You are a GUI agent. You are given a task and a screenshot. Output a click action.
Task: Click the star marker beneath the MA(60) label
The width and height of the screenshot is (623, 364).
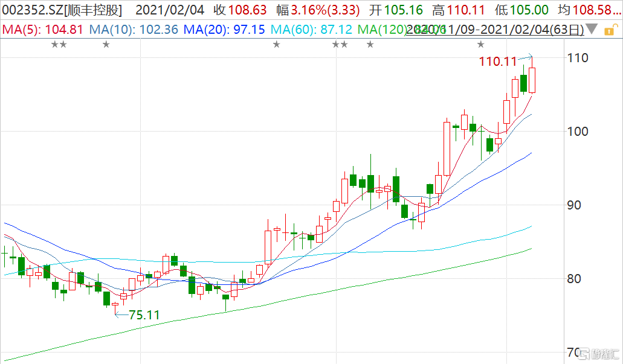pyautogui.click(x=277, y=44)
